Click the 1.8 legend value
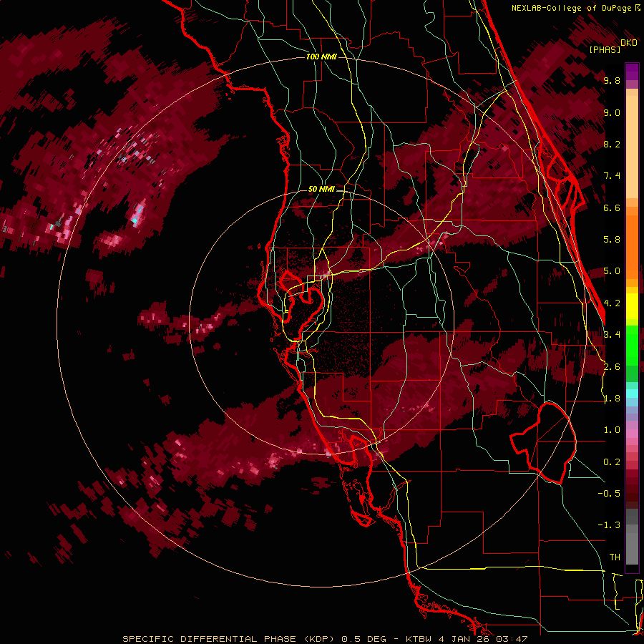 [x=612, y=399]
